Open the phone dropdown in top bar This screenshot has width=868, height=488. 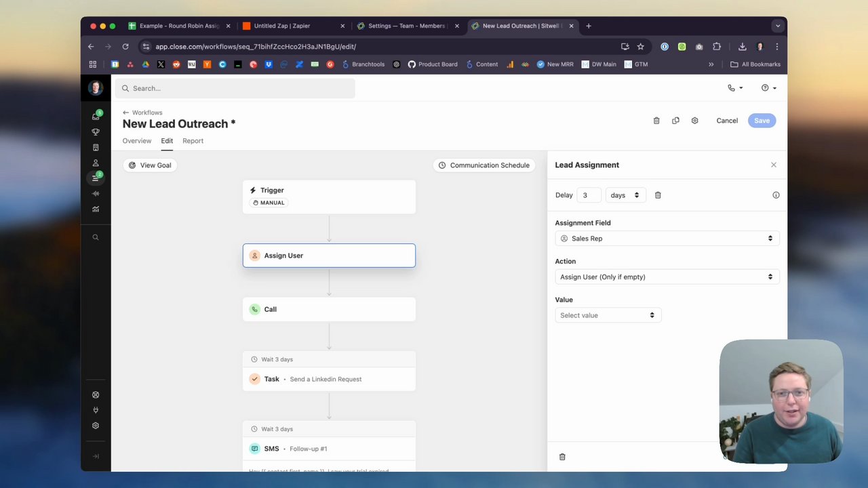pyautogui.click(x=735, y=88)
